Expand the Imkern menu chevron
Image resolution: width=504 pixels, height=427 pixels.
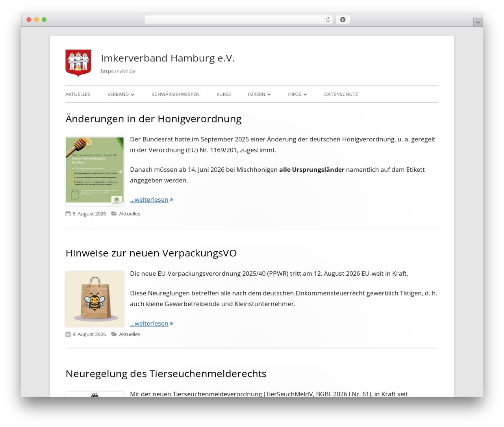pyautogui.click(x=269, y=95)
